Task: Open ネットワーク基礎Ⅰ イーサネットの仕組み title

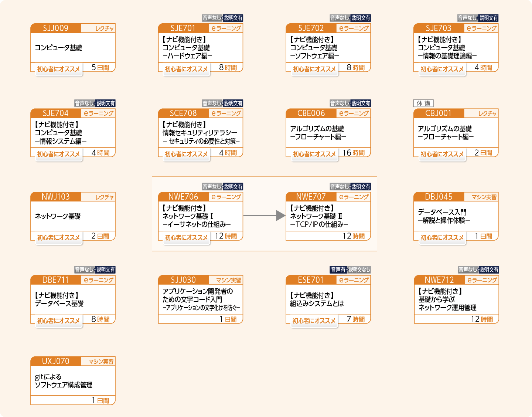Action: [x=197, y=216]
